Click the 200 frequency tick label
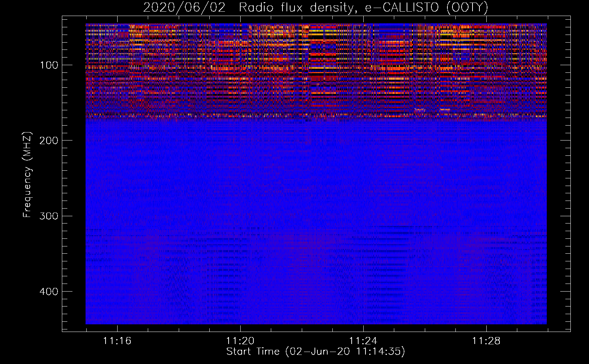 click(49, 141)
